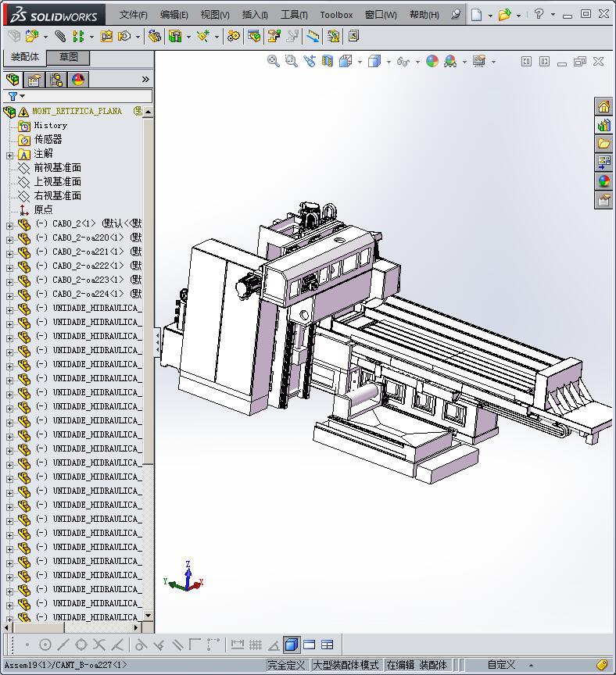Select the FeatureManager design tree tab
616x675 pixels.
[13, 80]
